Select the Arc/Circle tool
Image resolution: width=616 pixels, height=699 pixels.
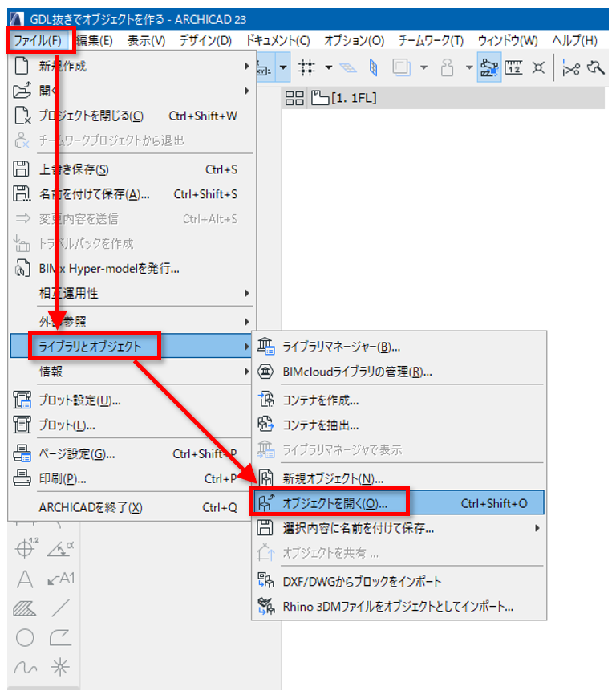[x=25, y=638]
